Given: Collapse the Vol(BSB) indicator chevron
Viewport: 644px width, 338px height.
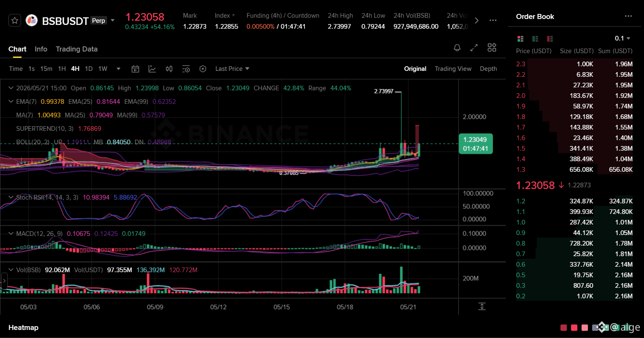Looking at the screenshot, I should (11, 270).
